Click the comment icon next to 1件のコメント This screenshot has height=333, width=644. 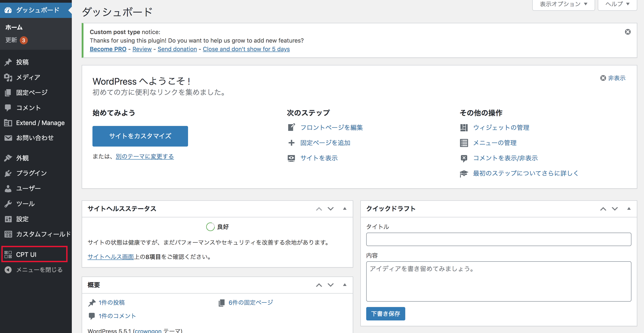click(92, 316)
